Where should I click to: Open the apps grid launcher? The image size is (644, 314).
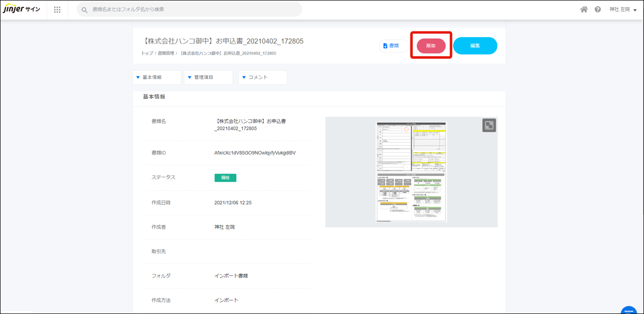tap(57, 10)
